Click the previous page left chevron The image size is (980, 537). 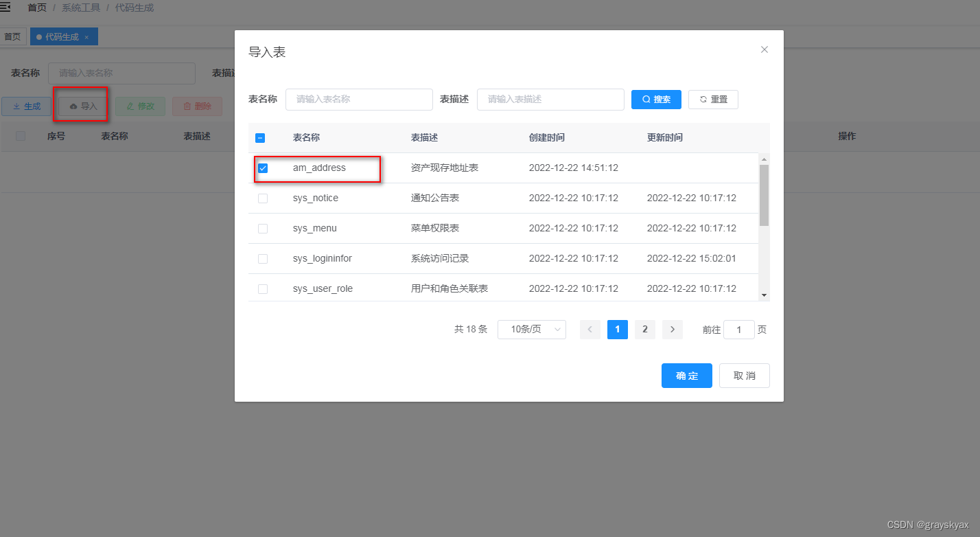point(590,330)
